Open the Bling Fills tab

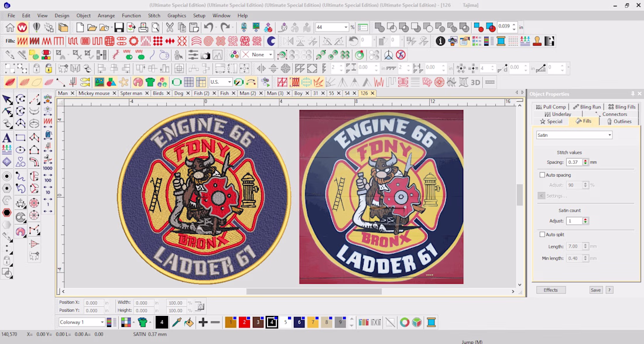[x=622, y=106]
